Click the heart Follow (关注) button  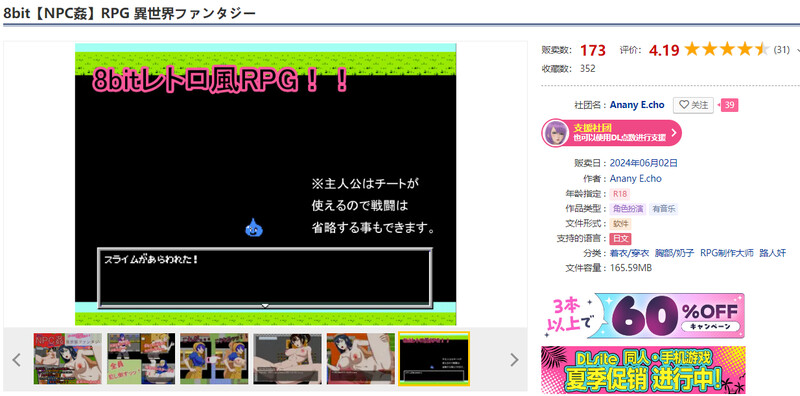(x=693, y=105)
